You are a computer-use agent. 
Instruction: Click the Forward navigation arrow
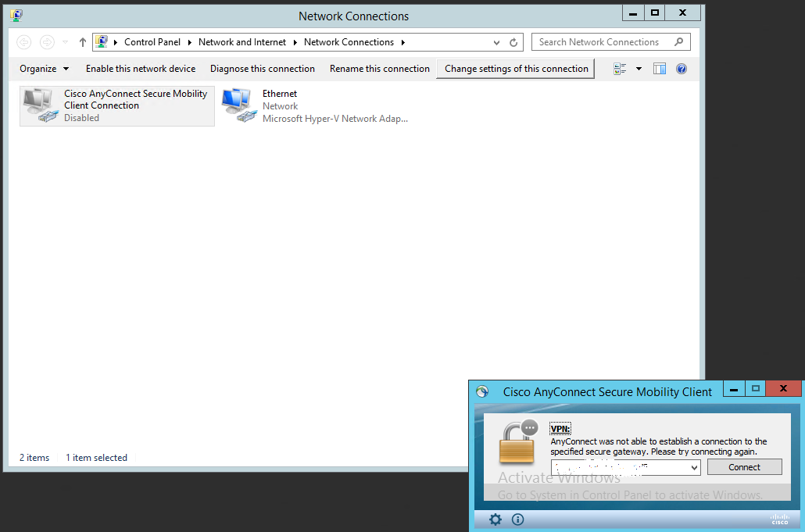tap(47, 42)
